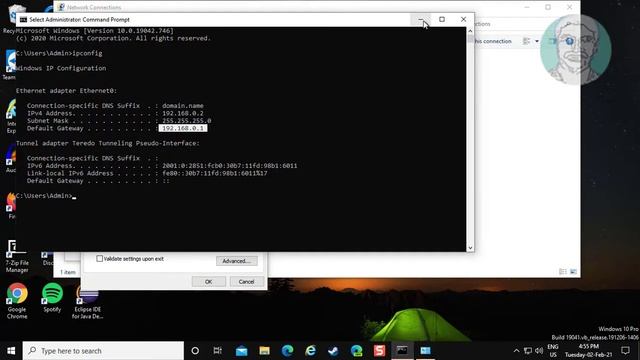Launch Spotify from desktop

click(x=52, y=298)
